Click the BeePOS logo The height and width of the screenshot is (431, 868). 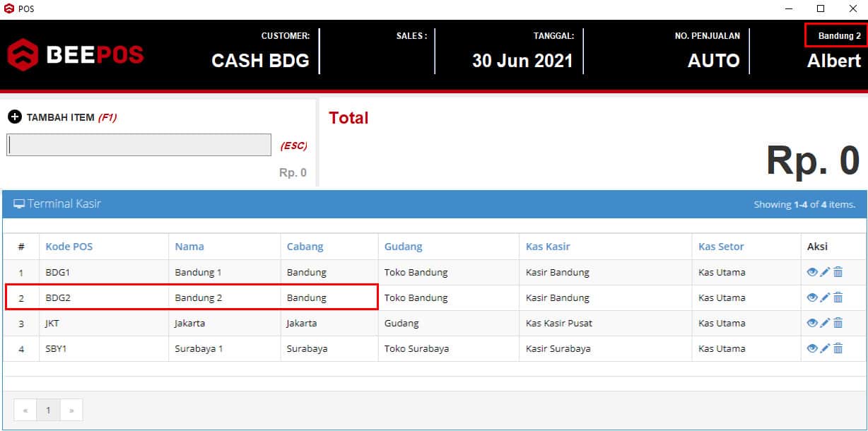[76, 54]
